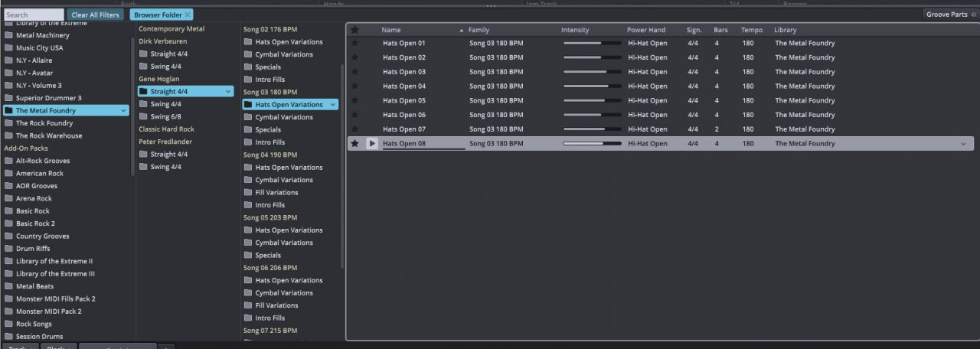
Task: Click the song folders column scrollbar
Action: [341, 165]
